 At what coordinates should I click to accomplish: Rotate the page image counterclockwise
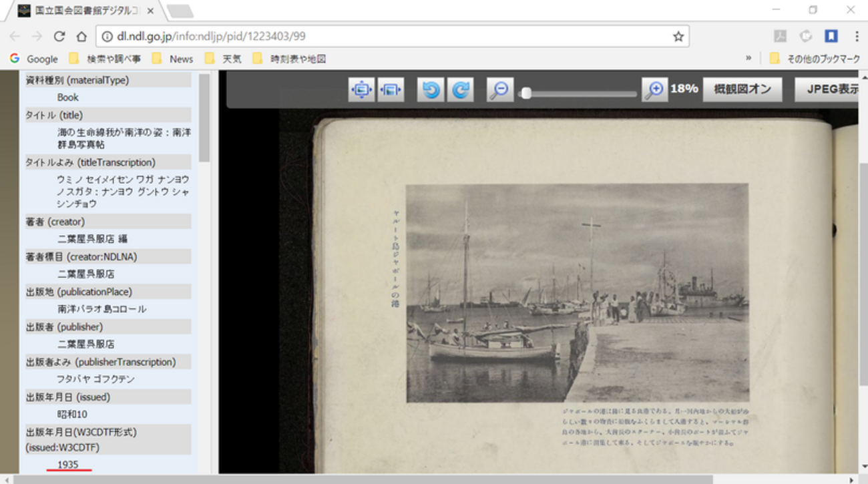click(431, 89)
